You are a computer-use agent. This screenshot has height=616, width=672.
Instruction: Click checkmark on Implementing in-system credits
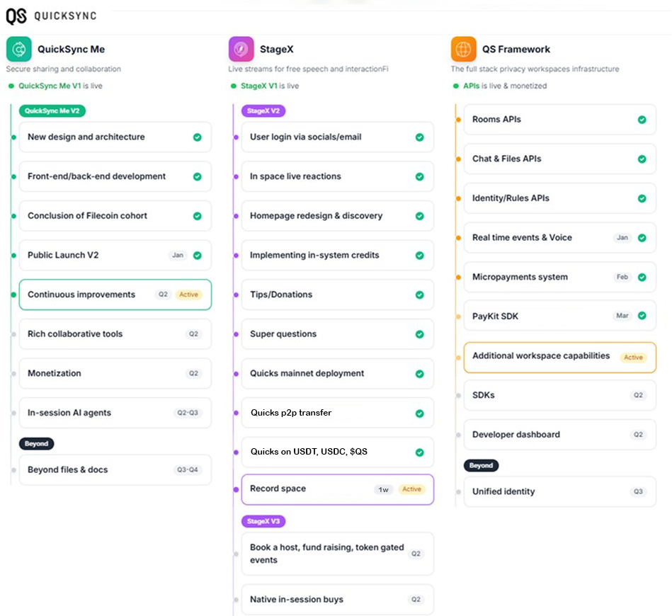[x=420, y=256]
